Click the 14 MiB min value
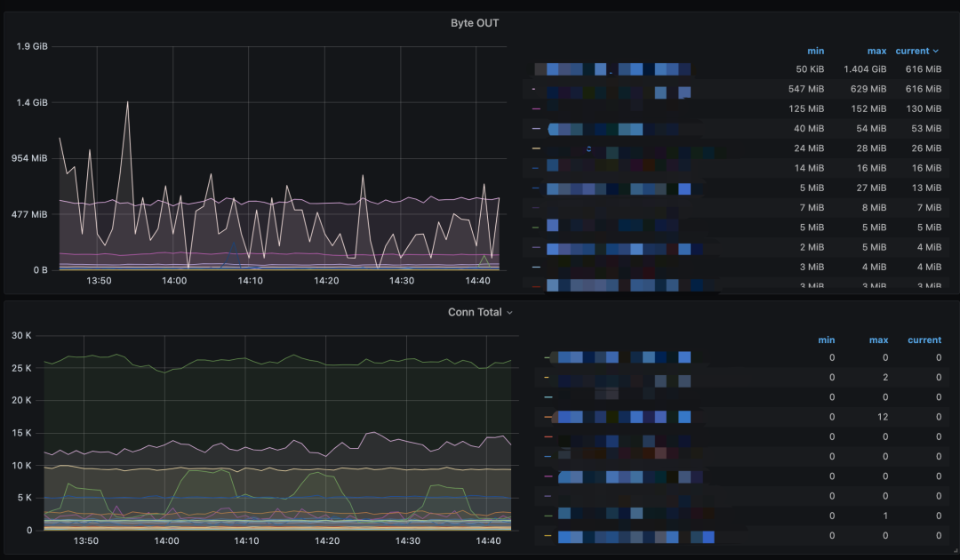 [809, 168]
